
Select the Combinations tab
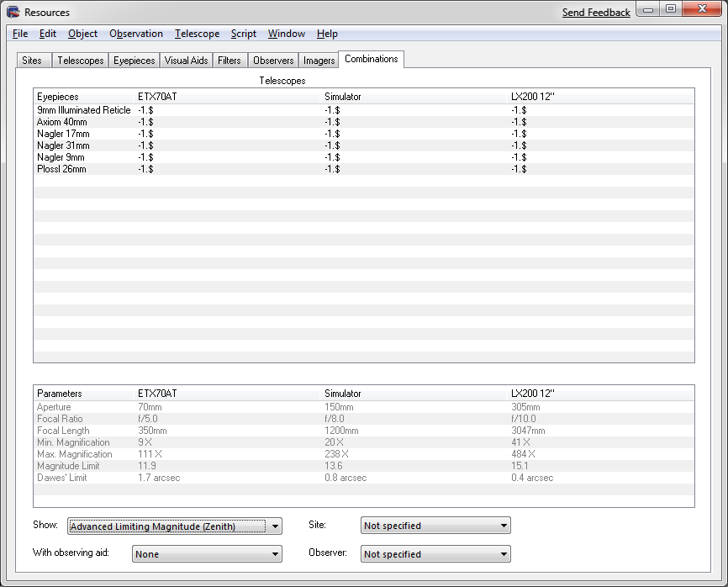372,59
